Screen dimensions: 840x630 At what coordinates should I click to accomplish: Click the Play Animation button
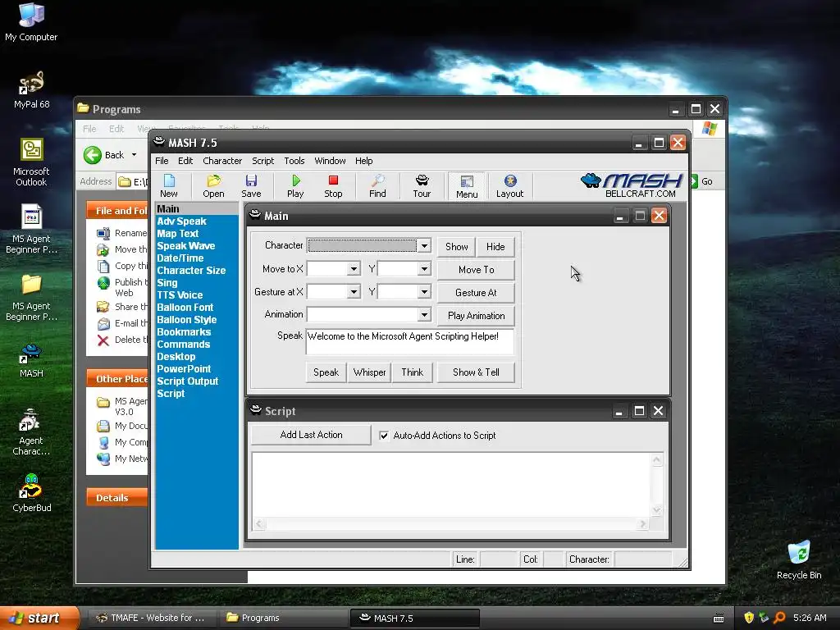pos(477,316)
